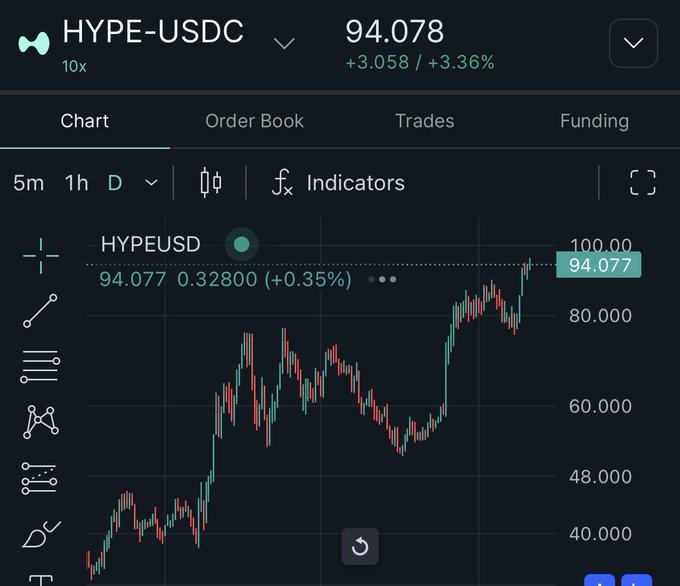Switch to 5m timeframe
The height and width of the screenshot is (586, 680).
pos(29,183)
